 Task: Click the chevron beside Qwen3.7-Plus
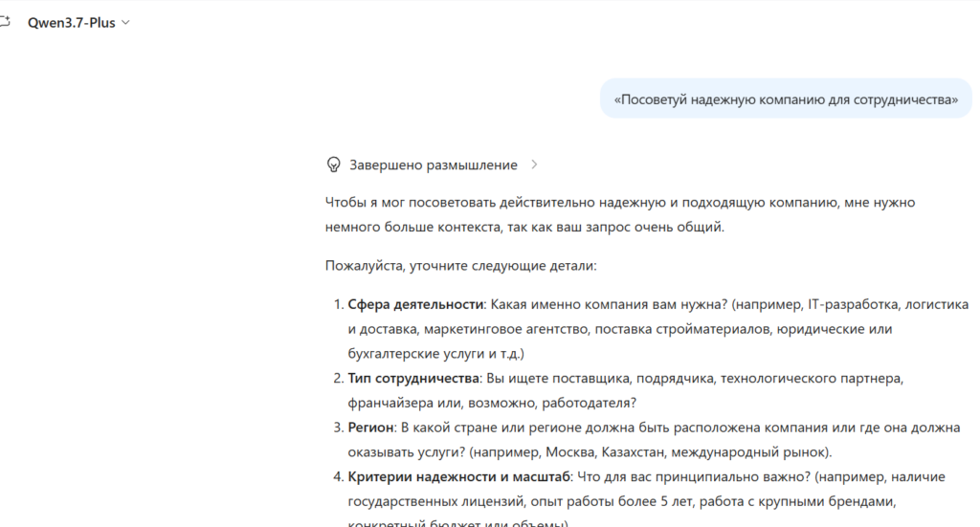coord(125,23)
